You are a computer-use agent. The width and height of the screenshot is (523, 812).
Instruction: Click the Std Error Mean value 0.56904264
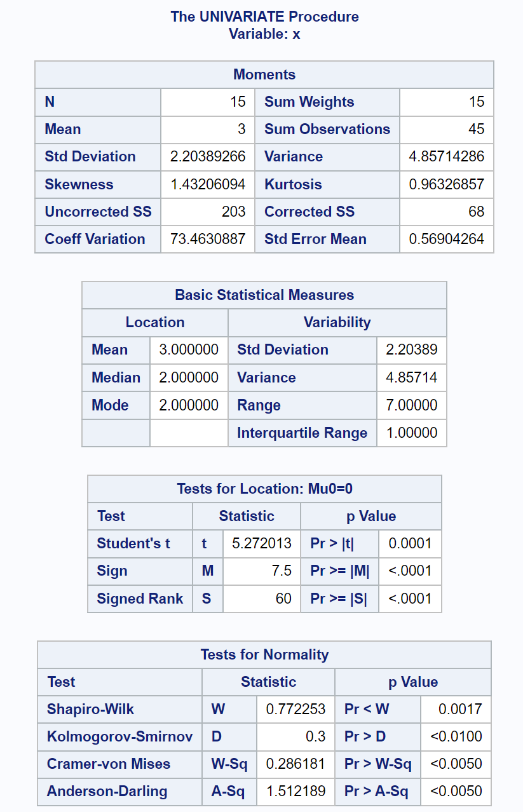[x=447, y=239]
